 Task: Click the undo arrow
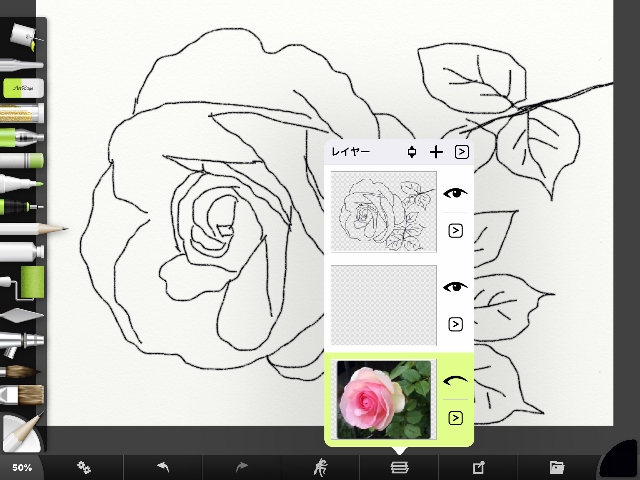tap(163, 467)
